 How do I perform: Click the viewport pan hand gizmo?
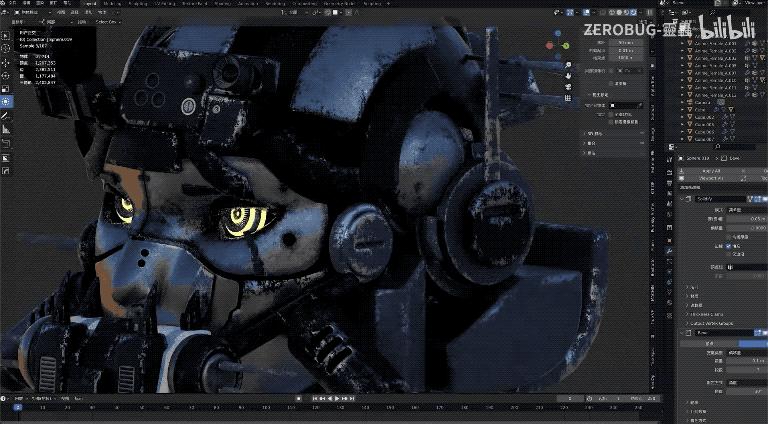pos(568,76)
